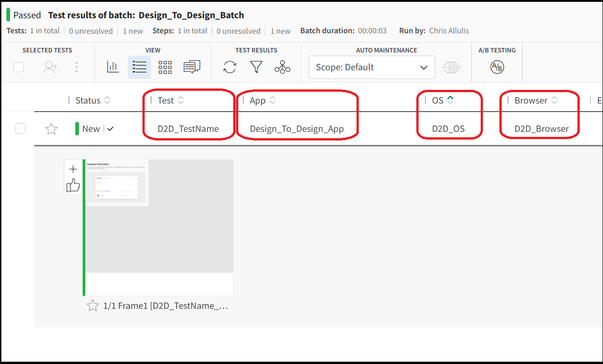Open the A/B Testing panel
The height and width of the screenshot is (364, 603).
497,67
